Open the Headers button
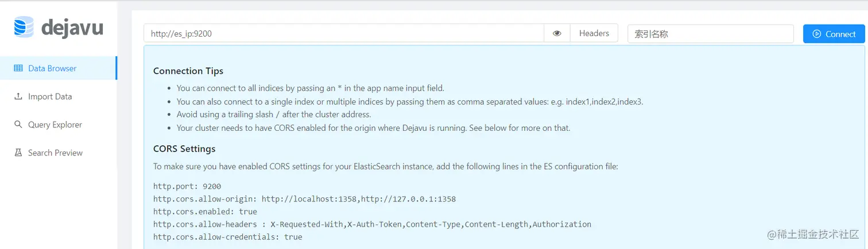The width and height of the screenshot is (868, 249). coord(594,33)
